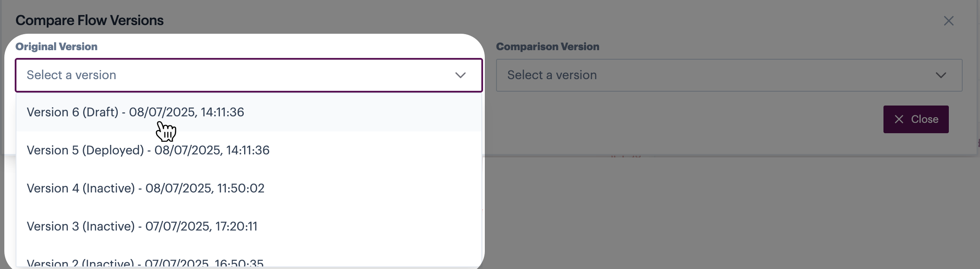Screen dimensions: 980x269
Task: Collapse the Original Version dropdown chevron
Action: pos(460,75)
